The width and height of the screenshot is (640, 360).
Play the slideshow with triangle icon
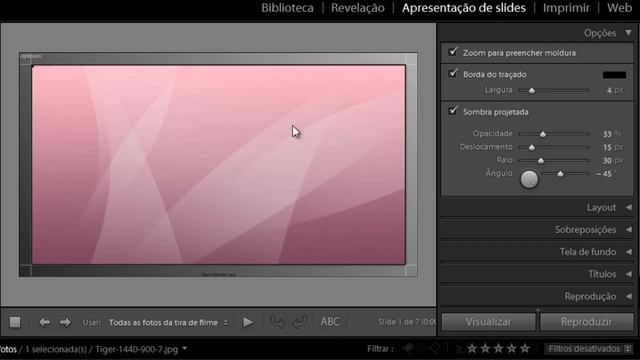point(248,322)
